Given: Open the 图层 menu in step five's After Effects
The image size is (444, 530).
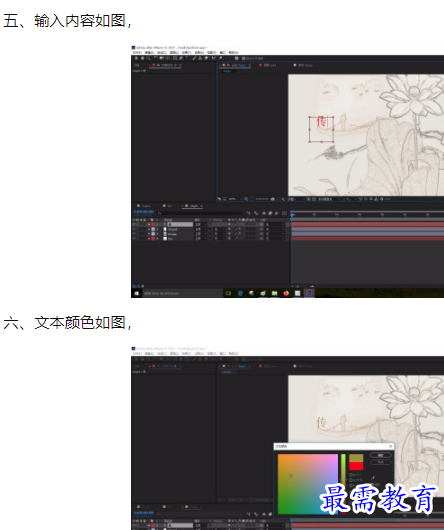Looking at the screenshot, I should (174, 53).
